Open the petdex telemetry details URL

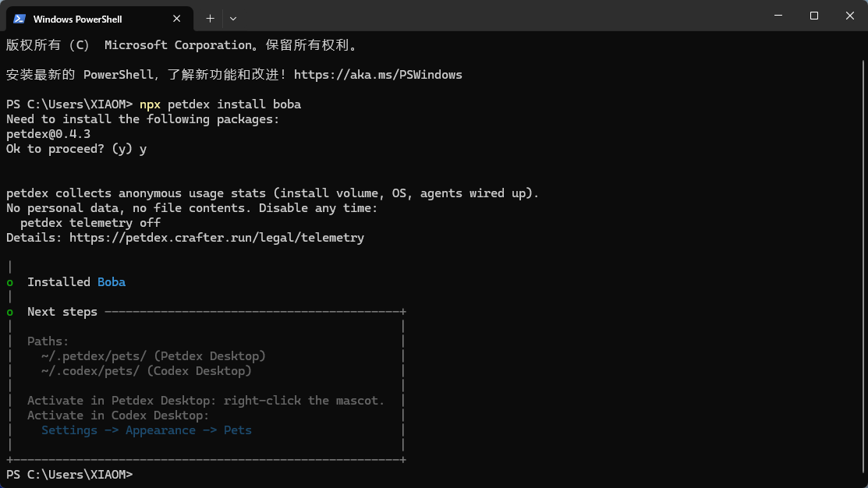point(217,238)
